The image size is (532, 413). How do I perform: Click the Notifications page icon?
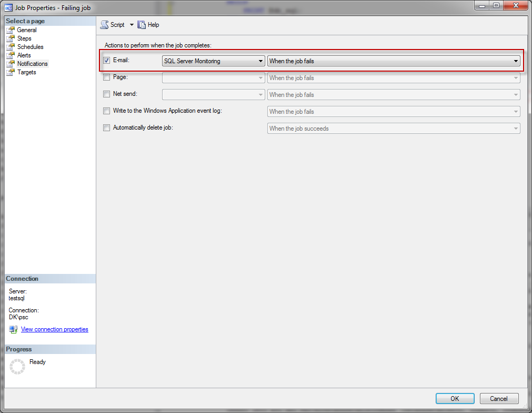pyautogui.click(x=11, y=64)
